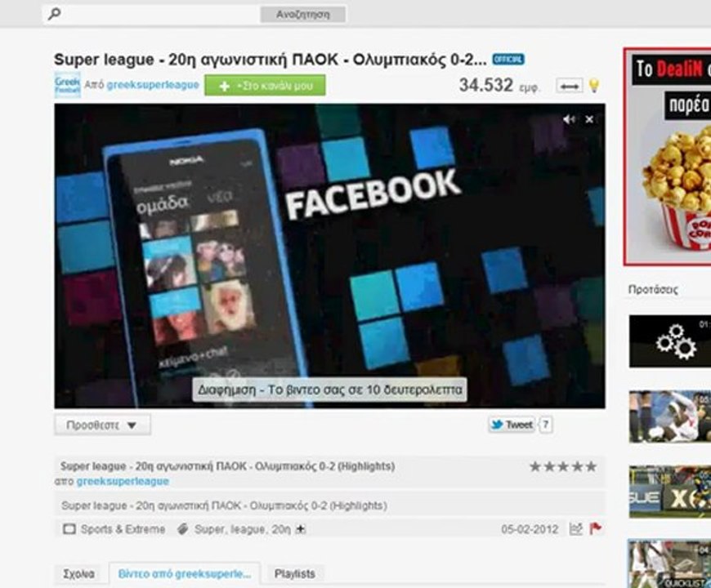This screenshot has height=588, width=711.
Task: Open the Προσθέστε dropdown
Action: coord(102,425)
